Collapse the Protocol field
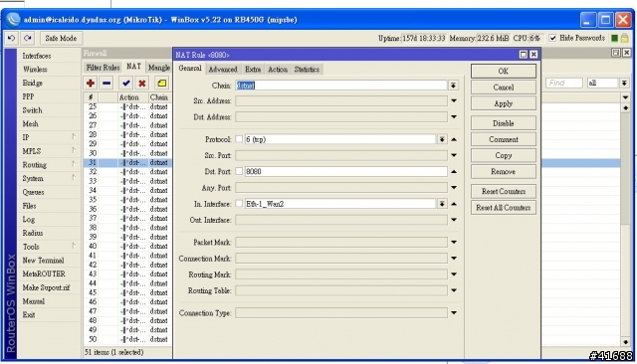Viewport: 637px width, 364px height. point(454,139)
